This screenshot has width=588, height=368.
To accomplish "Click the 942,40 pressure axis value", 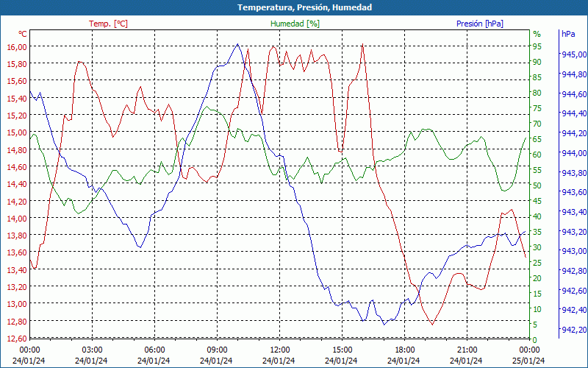I will [574, 310].
